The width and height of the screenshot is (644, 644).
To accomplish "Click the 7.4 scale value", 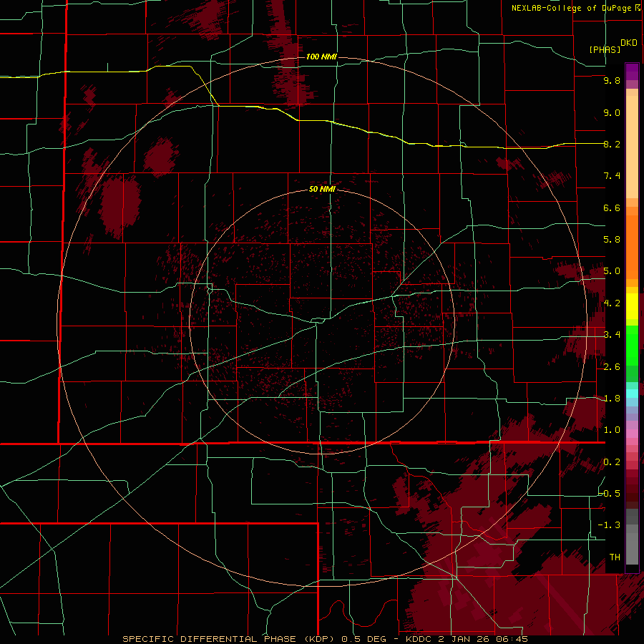I will click(x=612, y=176).
